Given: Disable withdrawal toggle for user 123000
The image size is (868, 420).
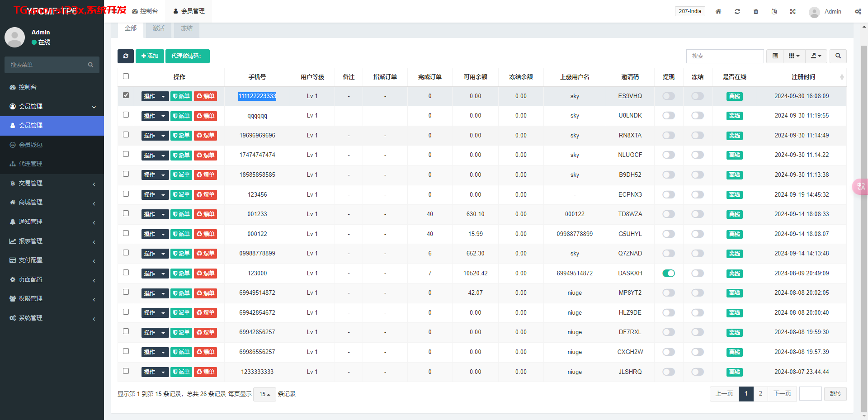Looking at the screenshot, I should click(x=668, y=273).
